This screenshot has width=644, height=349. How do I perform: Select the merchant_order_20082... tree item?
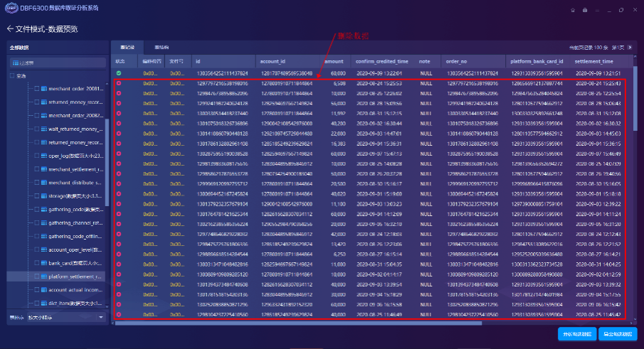click(x=76, y=116)
